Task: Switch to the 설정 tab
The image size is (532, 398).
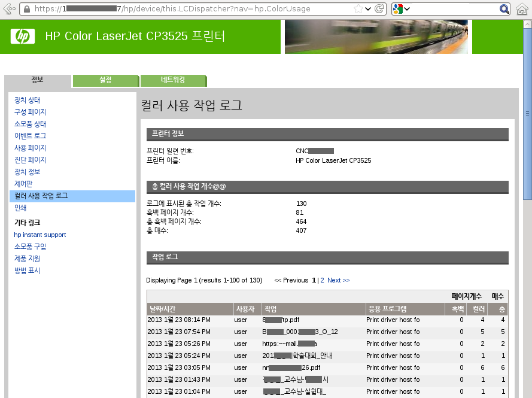Action: coord(105,80)
